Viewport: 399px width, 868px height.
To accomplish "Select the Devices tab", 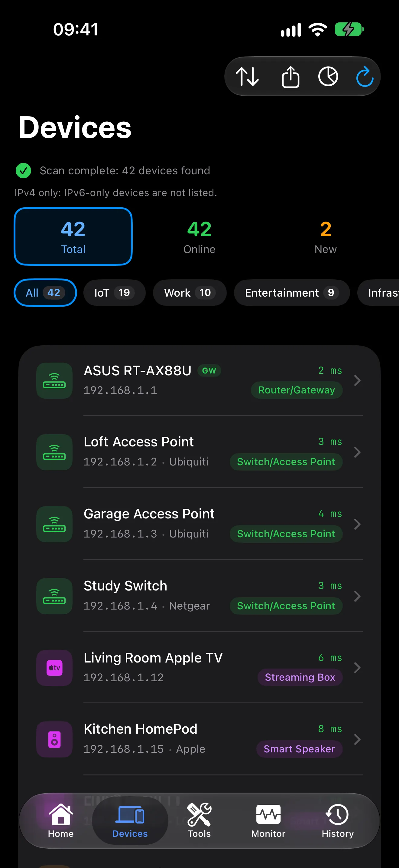I will point(130,820).
